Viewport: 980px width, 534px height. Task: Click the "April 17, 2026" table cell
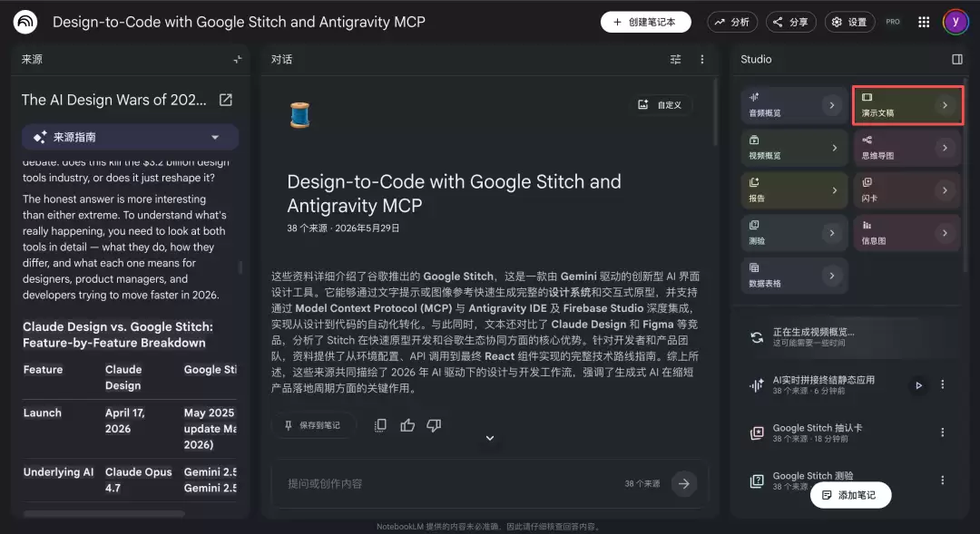click(125, 421)
